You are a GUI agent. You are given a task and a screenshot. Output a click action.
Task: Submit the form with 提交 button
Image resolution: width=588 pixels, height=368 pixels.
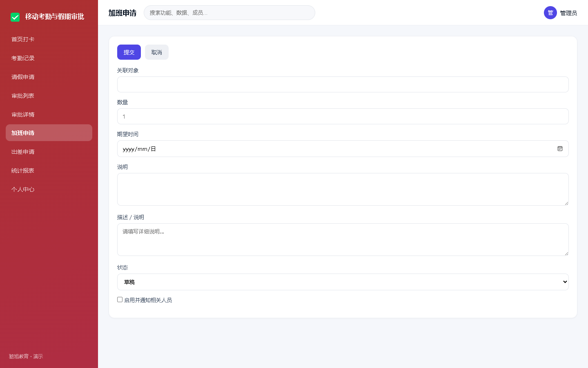[x=129, y=52]
